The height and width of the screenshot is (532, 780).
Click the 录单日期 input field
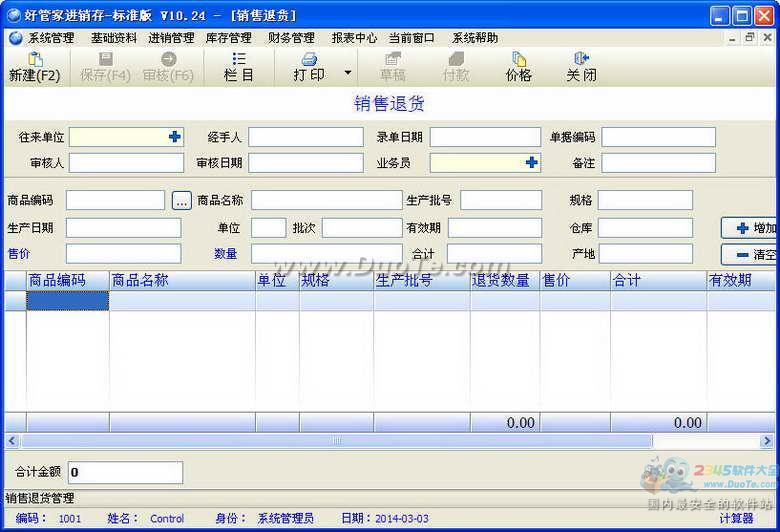click(x=485, y=137)
